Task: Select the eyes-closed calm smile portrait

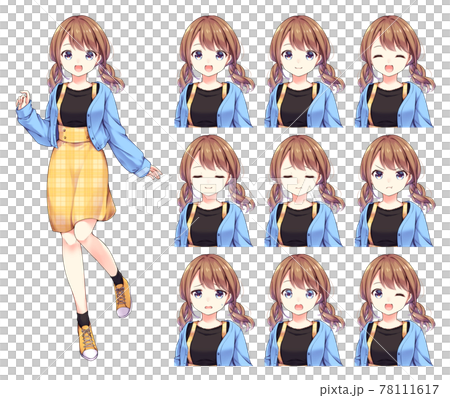Action: point(214,191)
